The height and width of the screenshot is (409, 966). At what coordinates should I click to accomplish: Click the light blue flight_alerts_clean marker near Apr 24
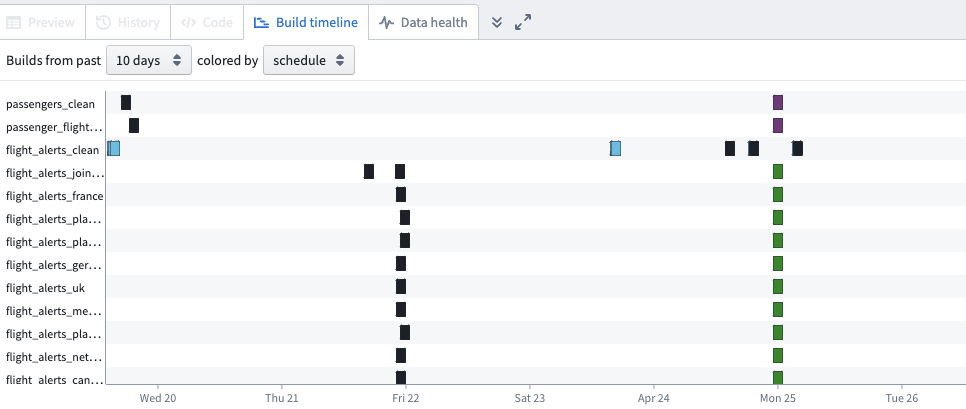pyautogui.click(x=615, y=148)
